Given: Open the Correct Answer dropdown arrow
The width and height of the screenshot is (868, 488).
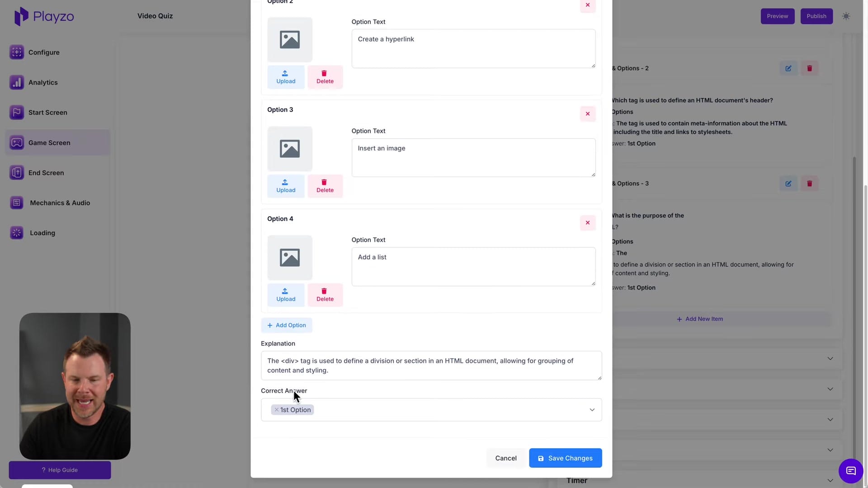Looking at the screenshot, I should click(x=592, y=410).
